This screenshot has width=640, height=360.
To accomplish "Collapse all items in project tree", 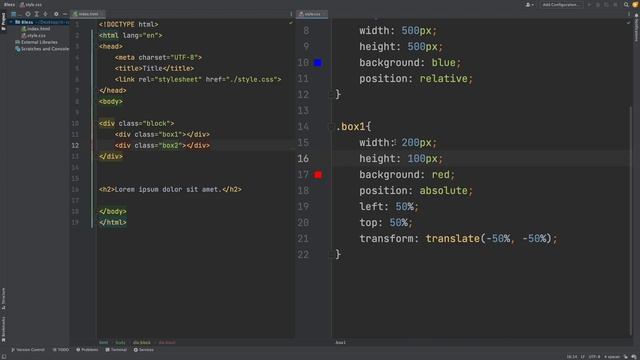I will coord(46,14).
